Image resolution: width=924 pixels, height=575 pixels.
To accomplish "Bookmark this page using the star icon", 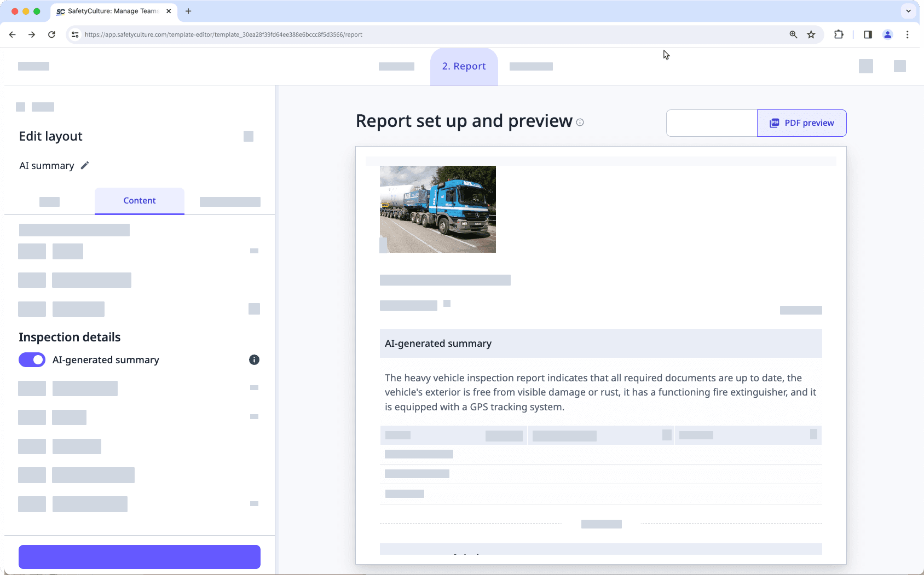I will pyautogui.click(x=811, y=34).
